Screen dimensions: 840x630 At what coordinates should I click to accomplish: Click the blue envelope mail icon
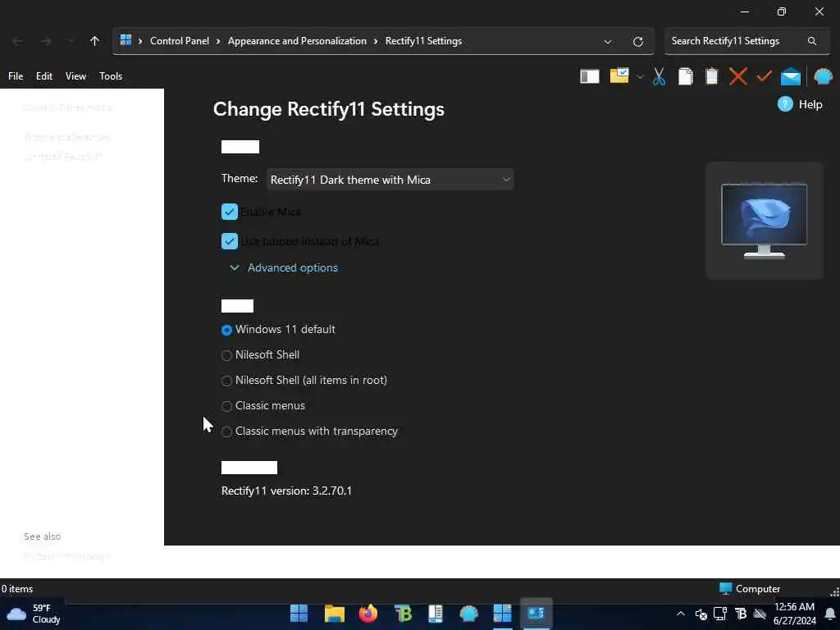point(791,77)
